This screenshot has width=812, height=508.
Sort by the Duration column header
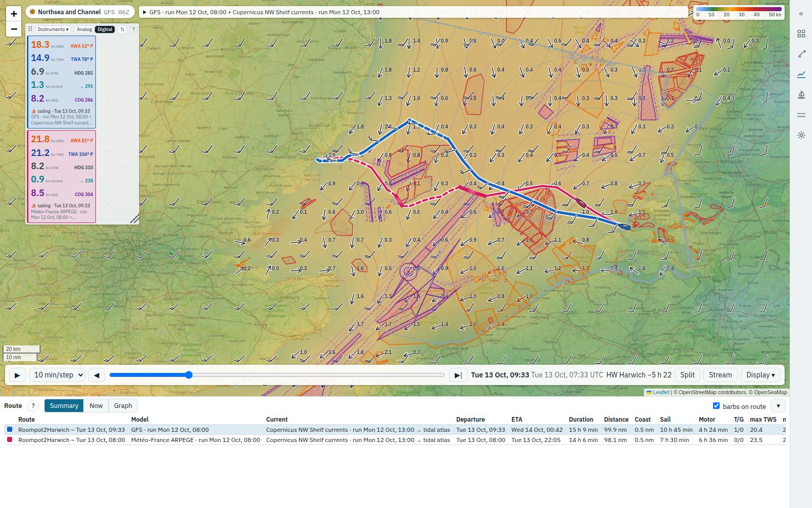(x=581, y=419)
